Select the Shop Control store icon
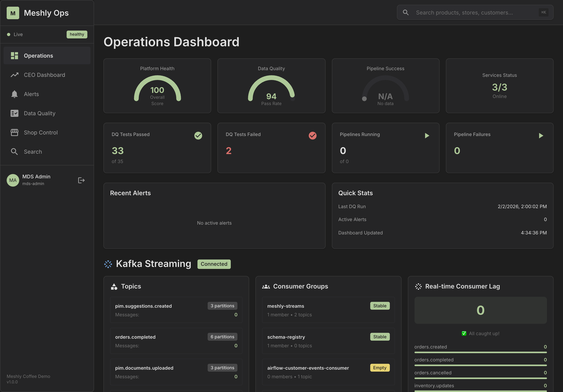This screenshot has width=563, height=392. 14,132
